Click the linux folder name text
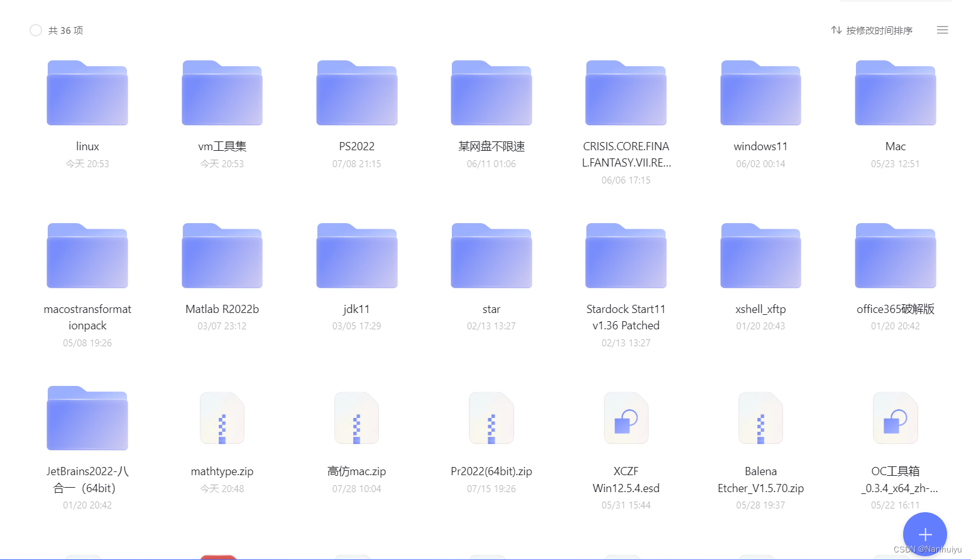This screenshot has height=560, width=971. tap(87, 146)
